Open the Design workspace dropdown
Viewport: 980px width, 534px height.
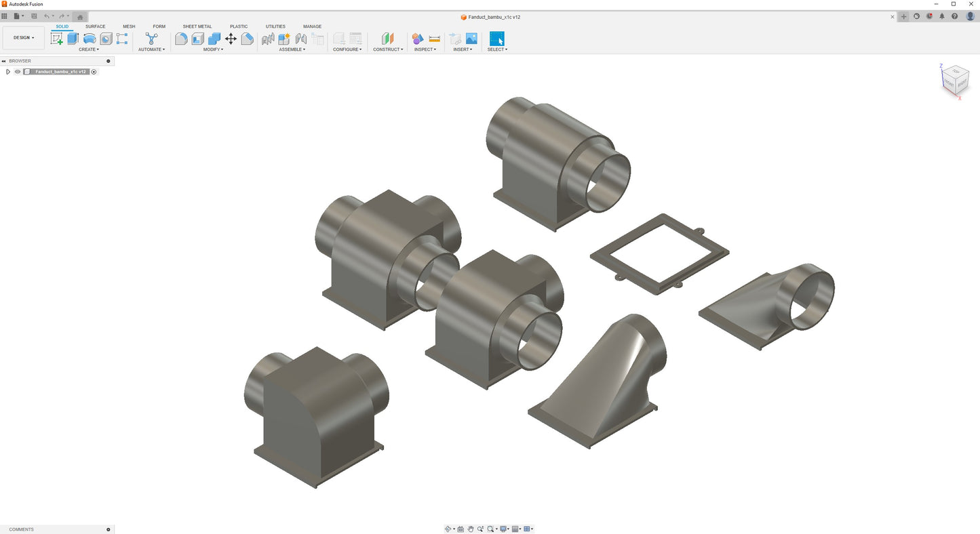24,38
